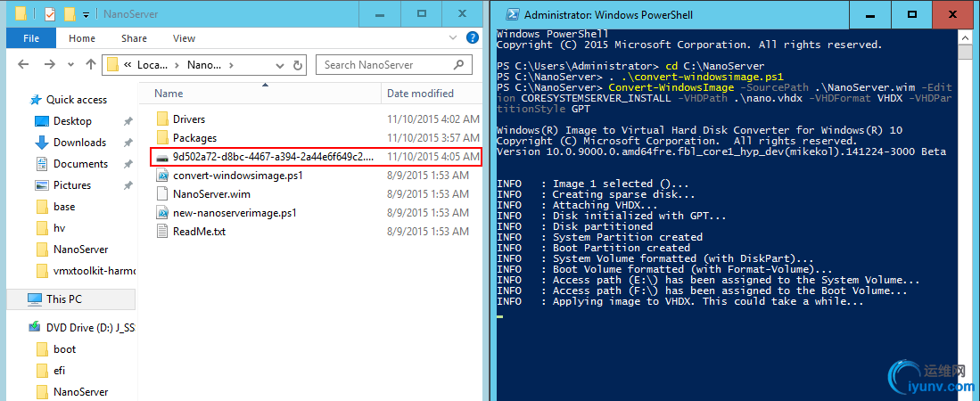Open Downloads in navigation pane
Viewport: 980px width, 401px height.
click(79, 143)
